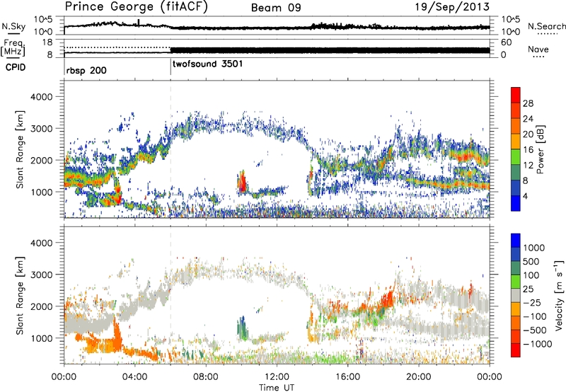The image size is (566, 392).
Task: Pick the top red segment of the power colorbar
Action: coord(516,96)
